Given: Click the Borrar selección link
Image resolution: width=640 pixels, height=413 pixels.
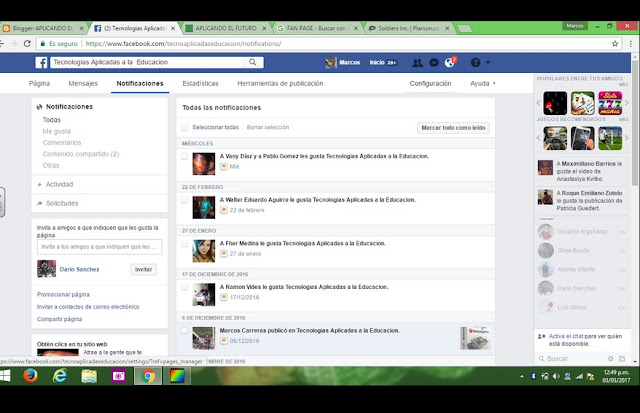Looking at the screenshot, I should (267, 127).
